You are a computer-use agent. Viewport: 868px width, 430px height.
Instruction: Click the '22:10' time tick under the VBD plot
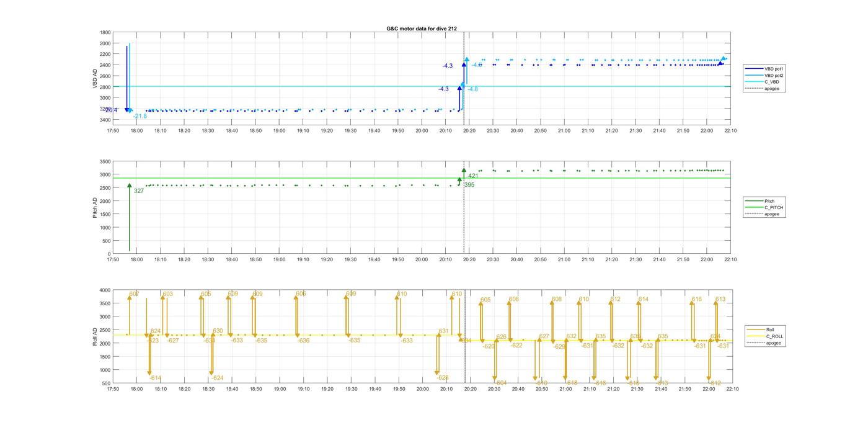(730, 131)
